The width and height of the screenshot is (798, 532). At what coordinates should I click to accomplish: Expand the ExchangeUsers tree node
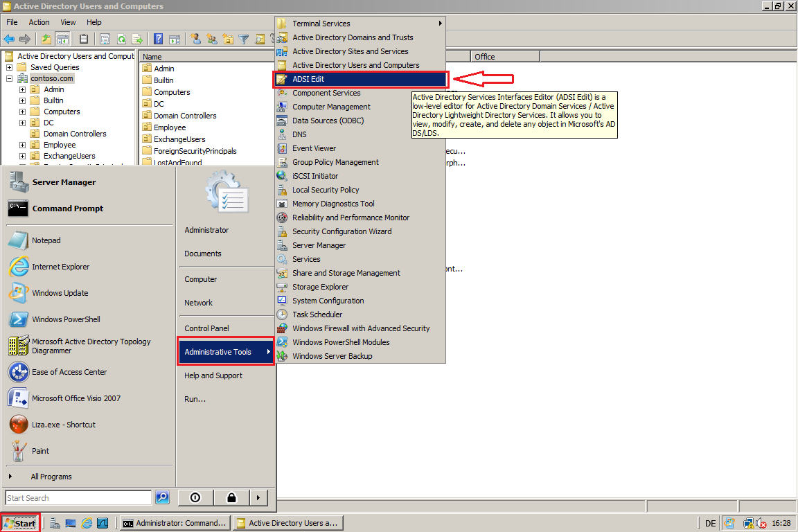pos(22,157)
